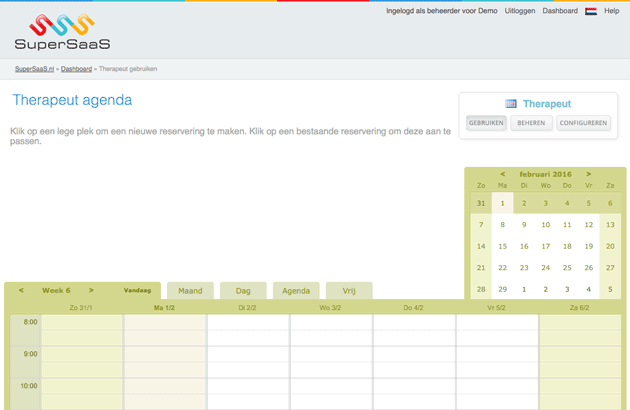Select day 10 in mini calendar
Screen dimensions: 630x410
(x=546, y=225)
